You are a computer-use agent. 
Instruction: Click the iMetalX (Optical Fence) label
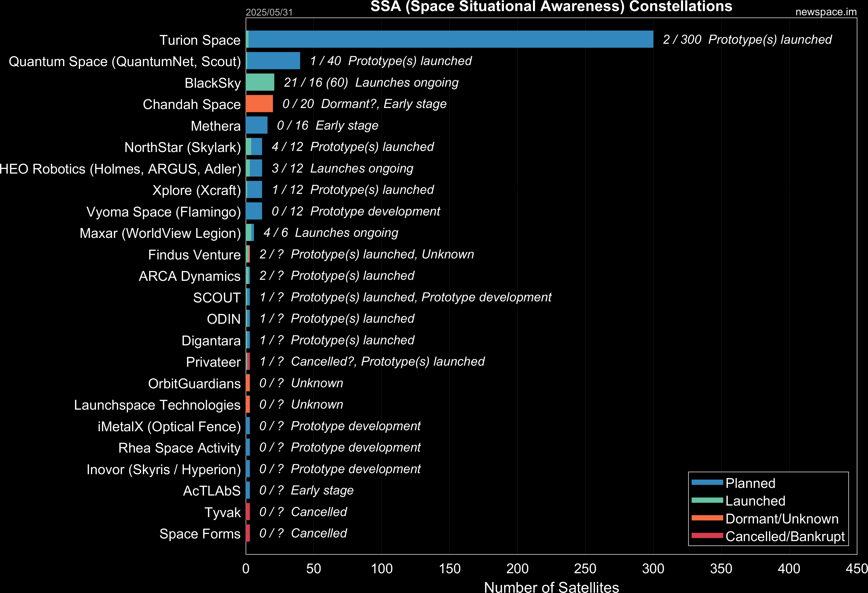pyautogui.click(x=169, y=427)
